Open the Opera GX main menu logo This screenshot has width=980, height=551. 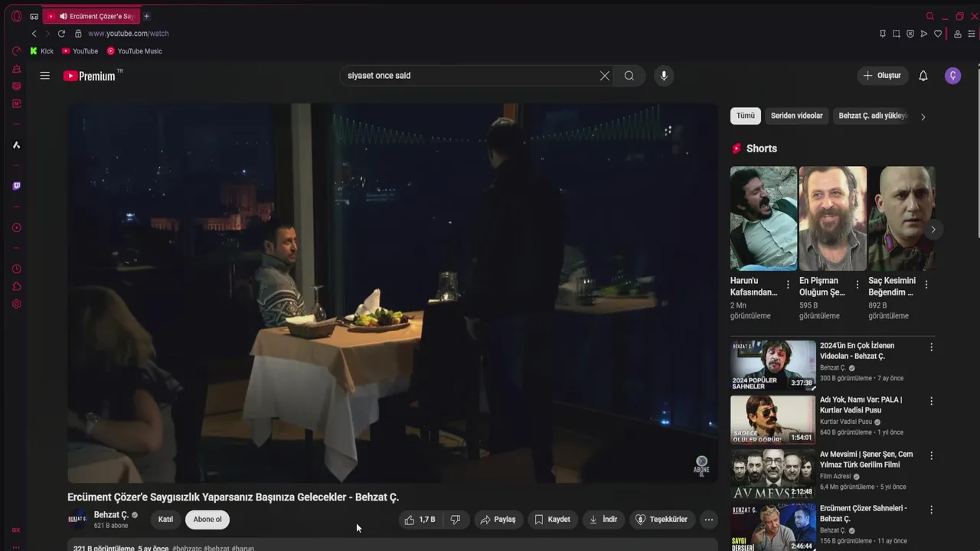pos(16,16)
